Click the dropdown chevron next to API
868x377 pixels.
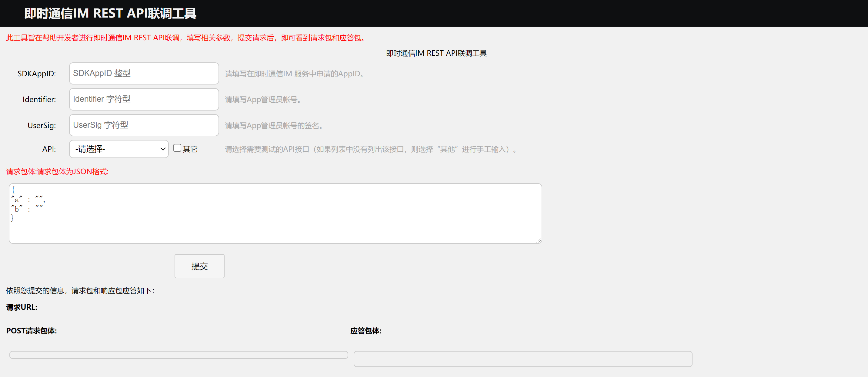[163, 149]
